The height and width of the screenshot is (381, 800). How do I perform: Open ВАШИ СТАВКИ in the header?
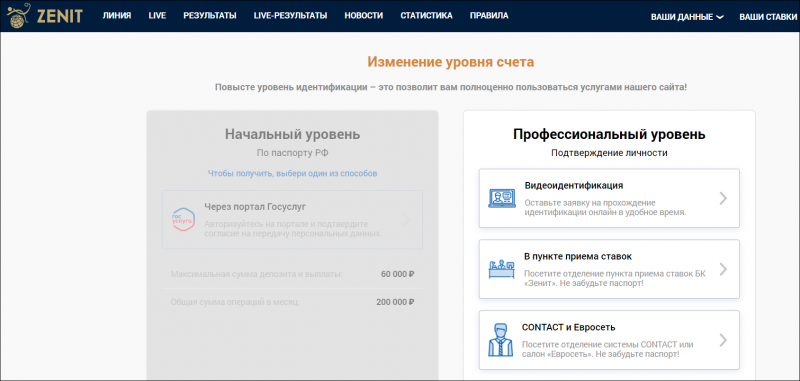pos(768,17)
